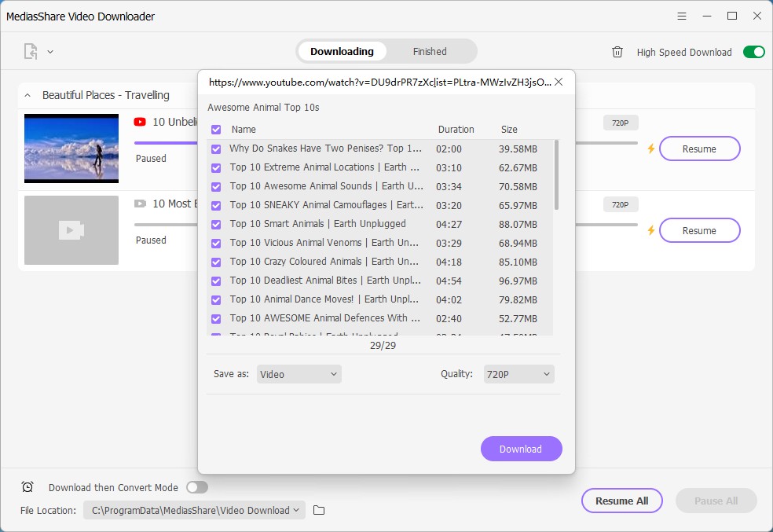
Task: Uncheck Top 10 Smart Animals video
Action: [x=216, y=224]
